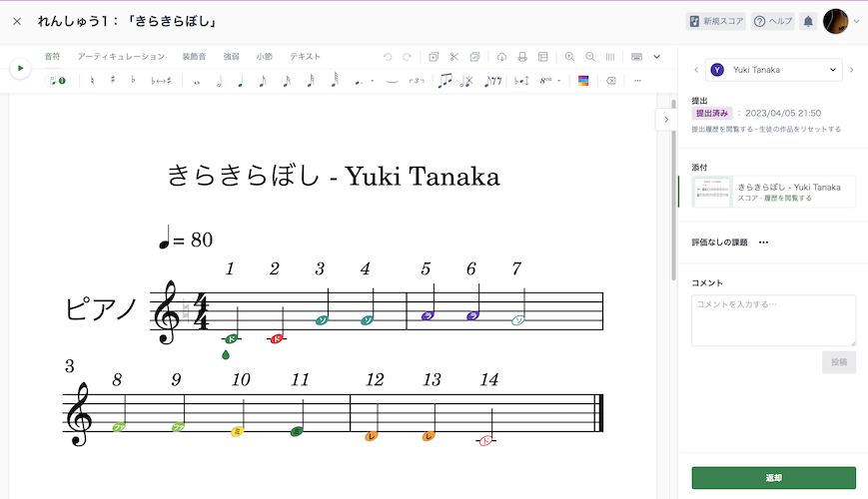The width and height of the screenshot is (868, 499).
Task: Open the note color palette swatch
Action: [583, 81]
